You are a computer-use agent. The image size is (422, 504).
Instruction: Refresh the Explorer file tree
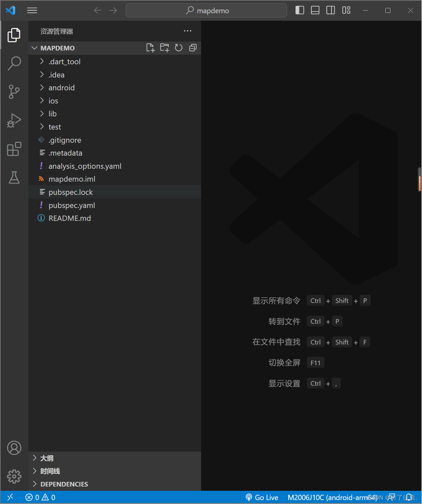coord(179,48)
